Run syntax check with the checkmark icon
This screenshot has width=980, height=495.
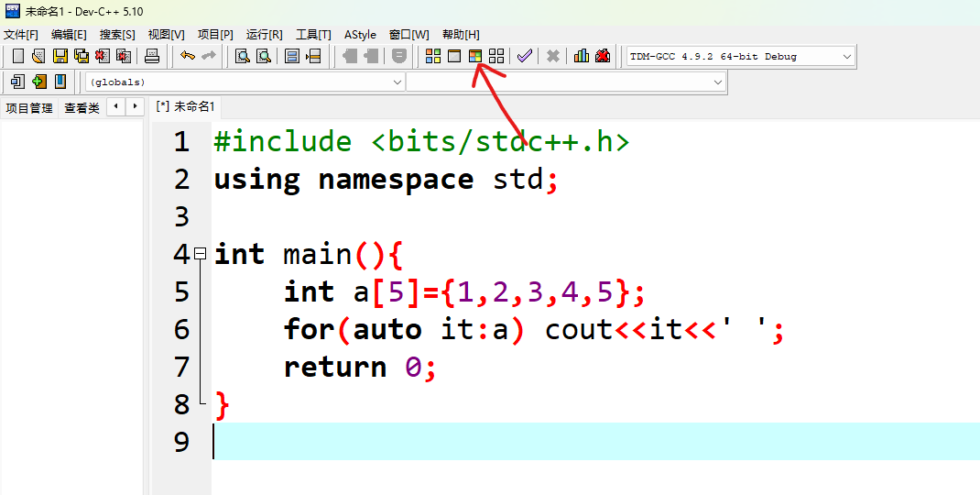[524, 56]
